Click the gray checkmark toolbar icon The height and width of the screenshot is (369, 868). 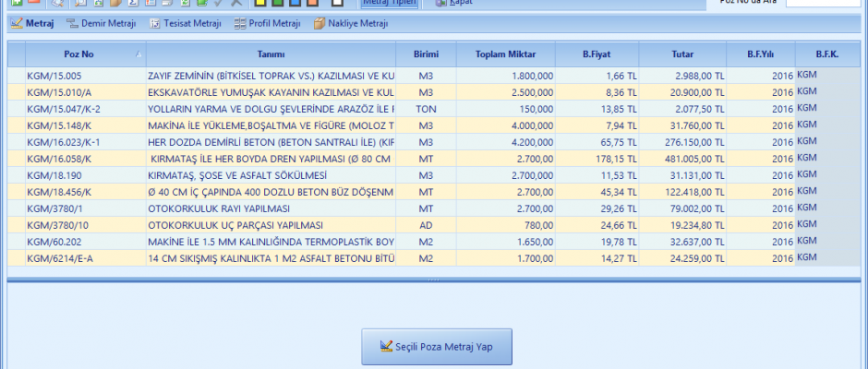pos(218,3)
